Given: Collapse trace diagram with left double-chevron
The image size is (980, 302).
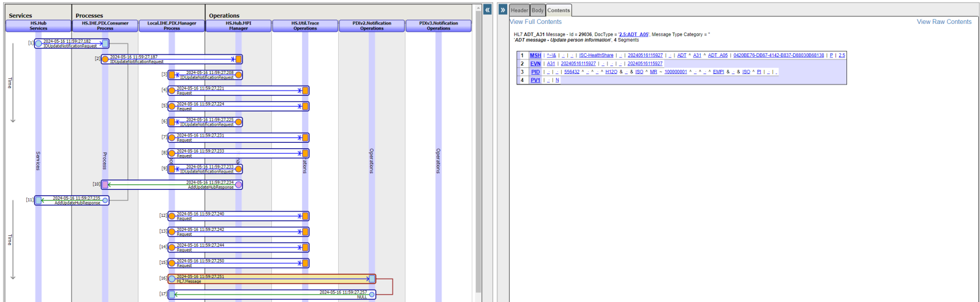Looking at the screenshot, I should [x=488, y=10].
